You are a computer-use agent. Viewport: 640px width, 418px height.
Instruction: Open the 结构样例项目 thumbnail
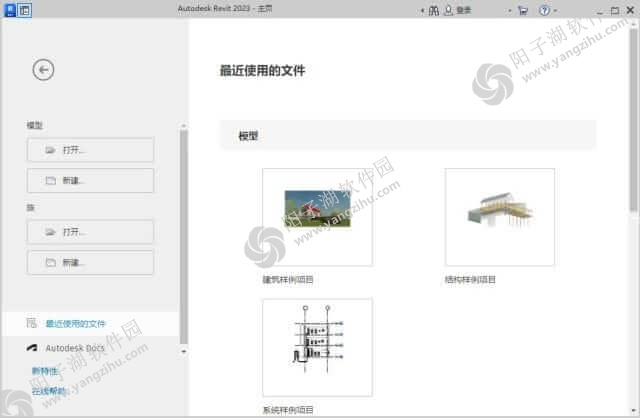(x=500, y=217)
